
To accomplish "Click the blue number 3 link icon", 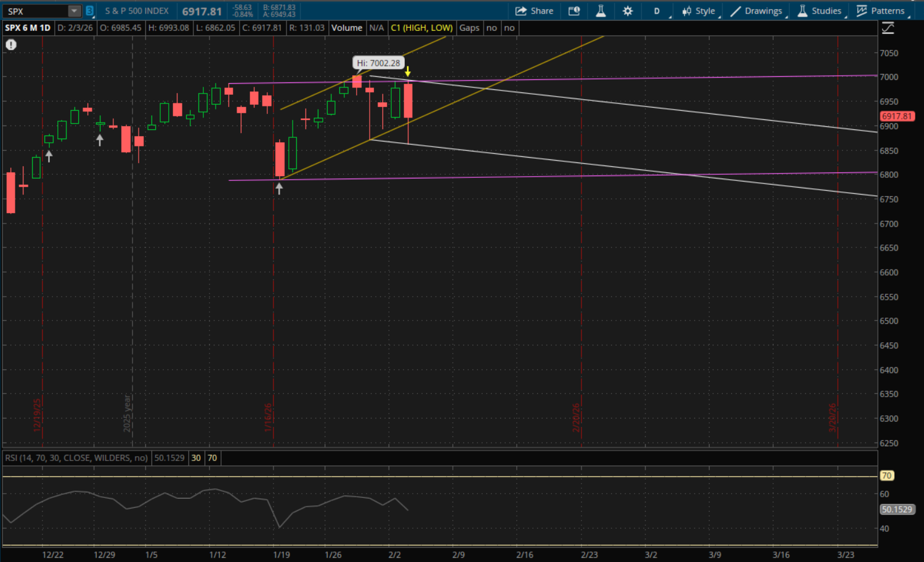I will click(89, 11).
